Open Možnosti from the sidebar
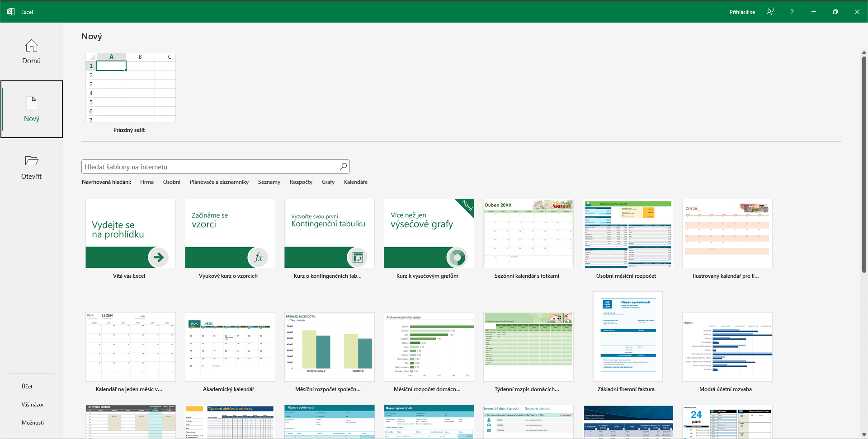 [32, 422]
